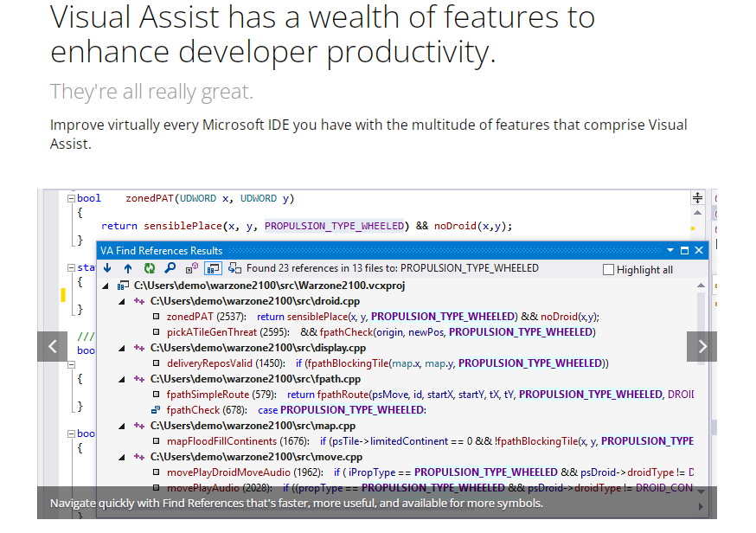756x533 pixels.
Task: Click the project settings icon in the toolbar
Action: [x=191, y=267]
